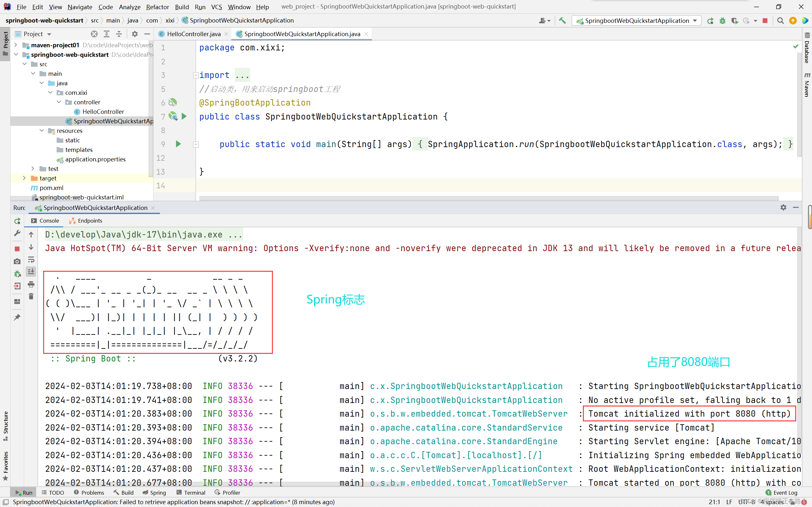Screen dimensions: 812x507
Task: Stop the running application in the toolbar
Action: tap(765, 21)
